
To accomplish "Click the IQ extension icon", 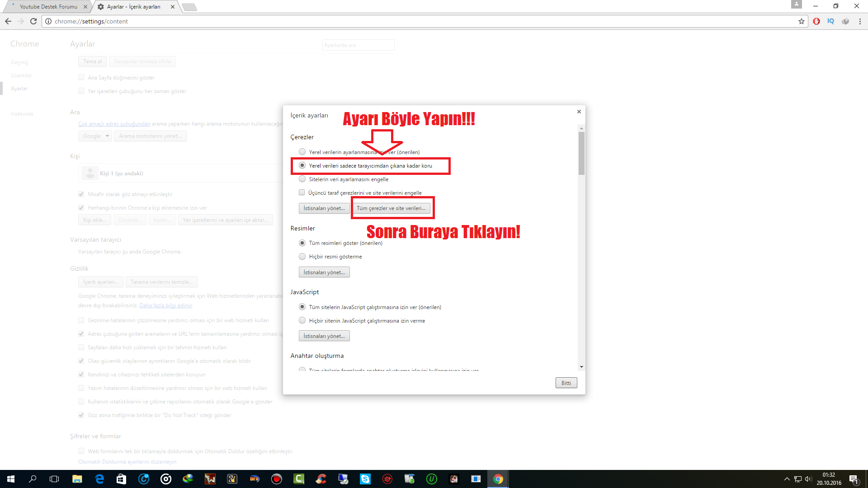I will (830, 21).
